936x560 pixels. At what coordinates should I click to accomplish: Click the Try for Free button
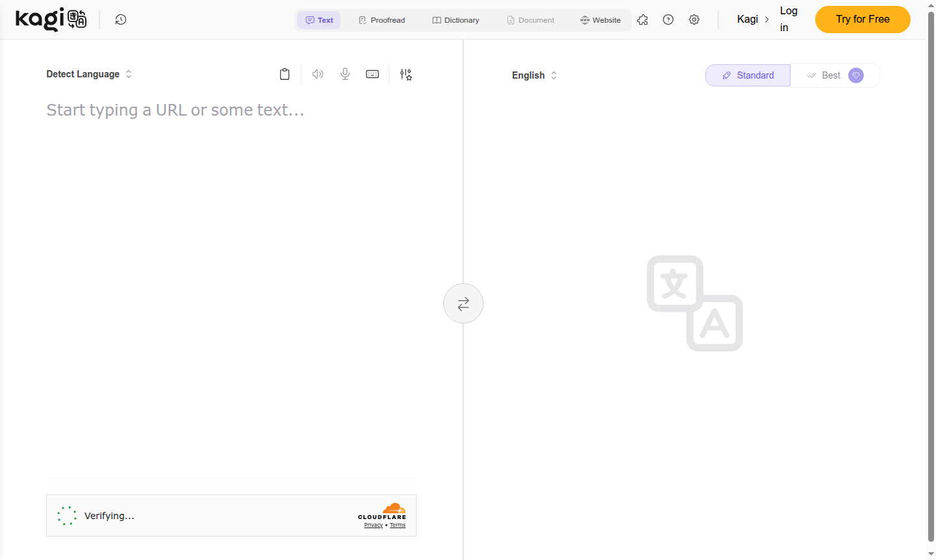863,19
